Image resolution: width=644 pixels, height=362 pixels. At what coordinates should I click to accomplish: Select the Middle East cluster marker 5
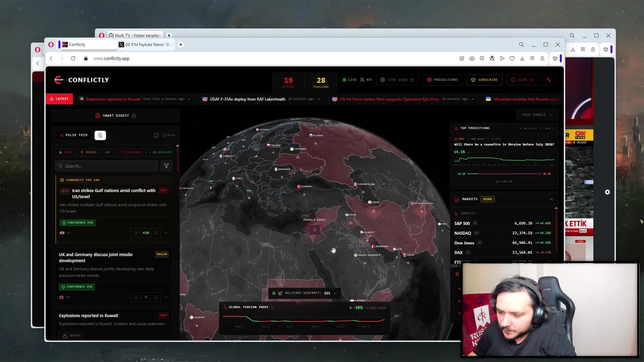pos(314,230)
